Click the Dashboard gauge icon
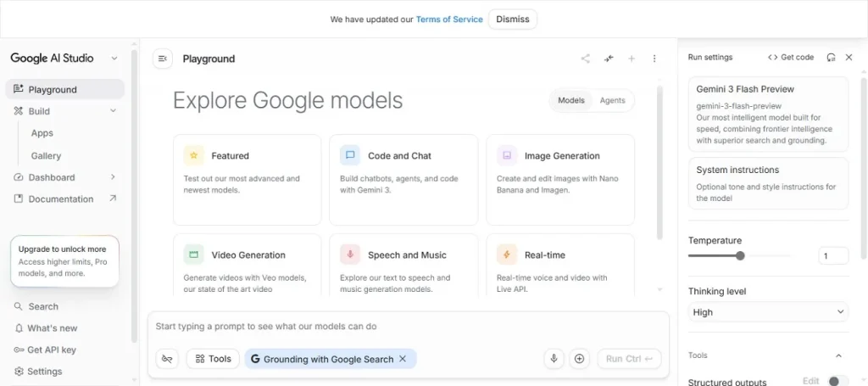Image resolution: width=868 pixels, height=386 pixels. [x=19, y=177]
